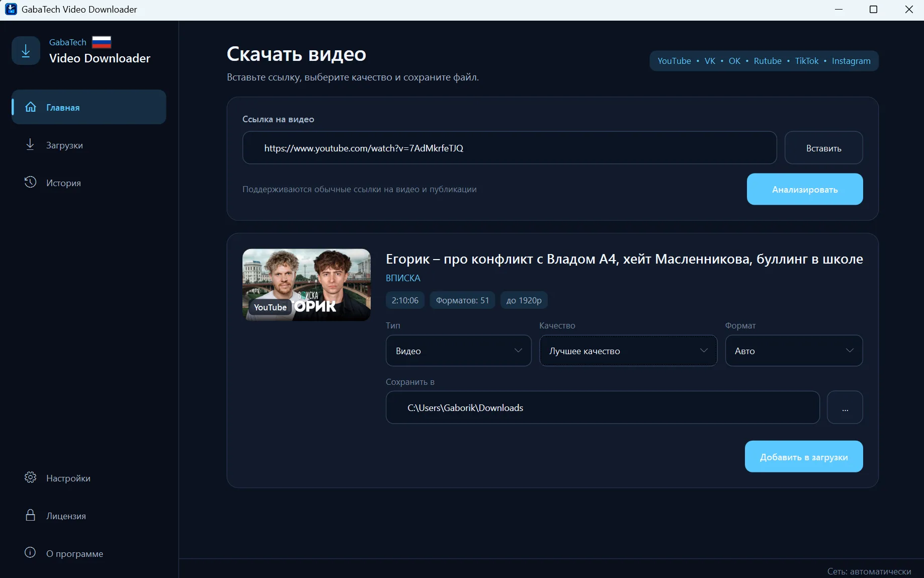Click the history clock icon beside История

[x=30, y=182]
